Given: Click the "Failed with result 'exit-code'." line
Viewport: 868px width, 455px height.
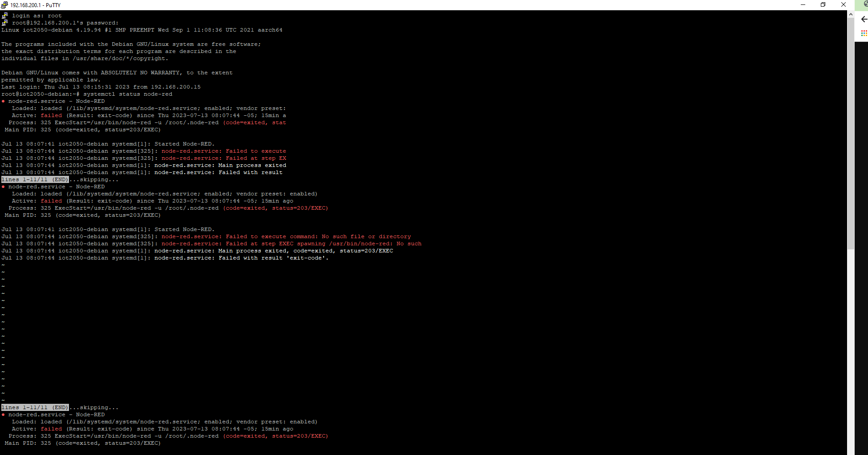Looking at the screenshot, I should pyautogui.click(x=165, y=258).
